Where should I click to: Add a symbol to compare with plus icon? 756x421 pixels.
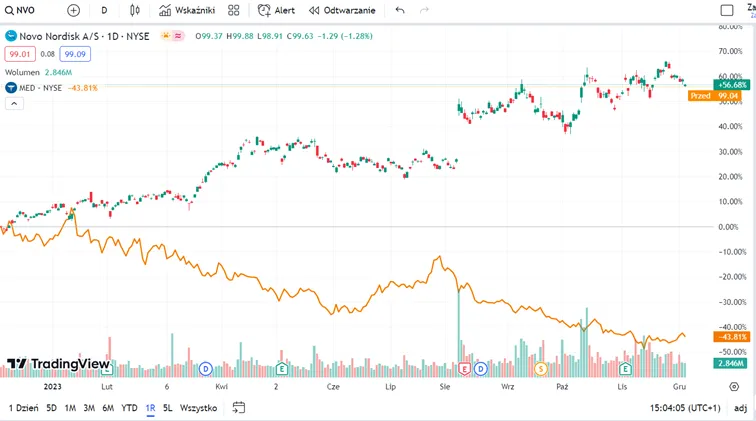73,10
